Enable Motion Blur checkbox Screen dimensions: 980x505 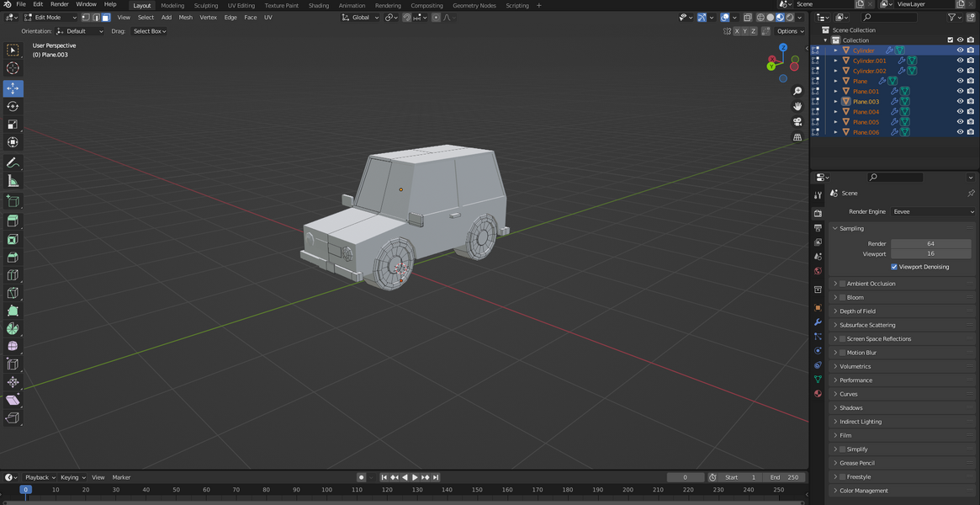pos(843,353)
